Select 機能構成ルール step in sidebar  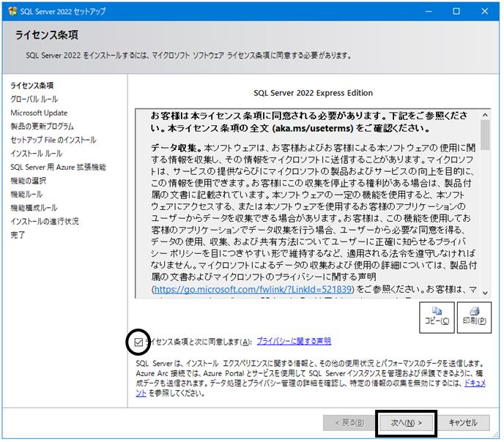[x=34, y=208]
